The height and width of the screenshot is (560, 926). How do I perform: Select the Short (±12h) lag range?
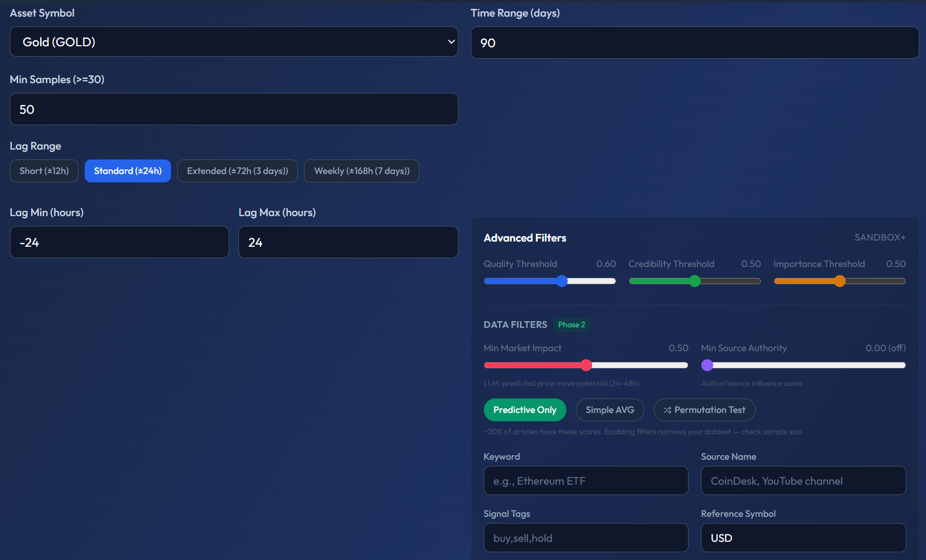point(44,170)
